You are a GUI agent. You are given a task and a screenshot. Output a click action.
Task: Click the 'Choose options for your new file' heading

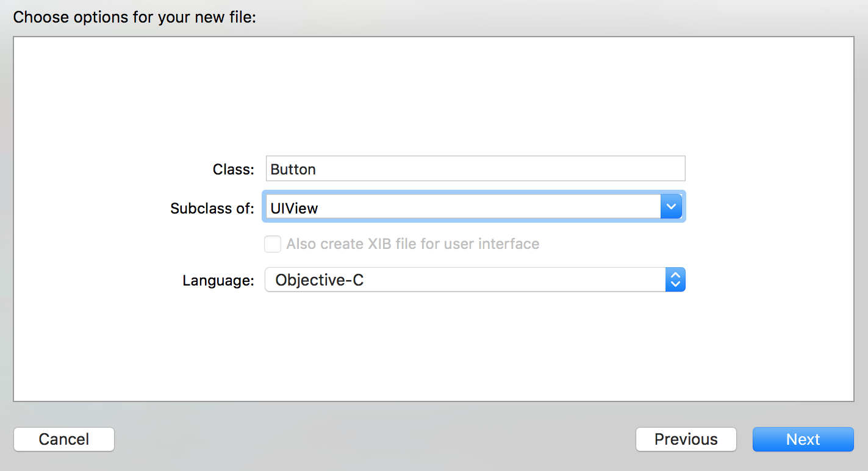pos(134,16)
